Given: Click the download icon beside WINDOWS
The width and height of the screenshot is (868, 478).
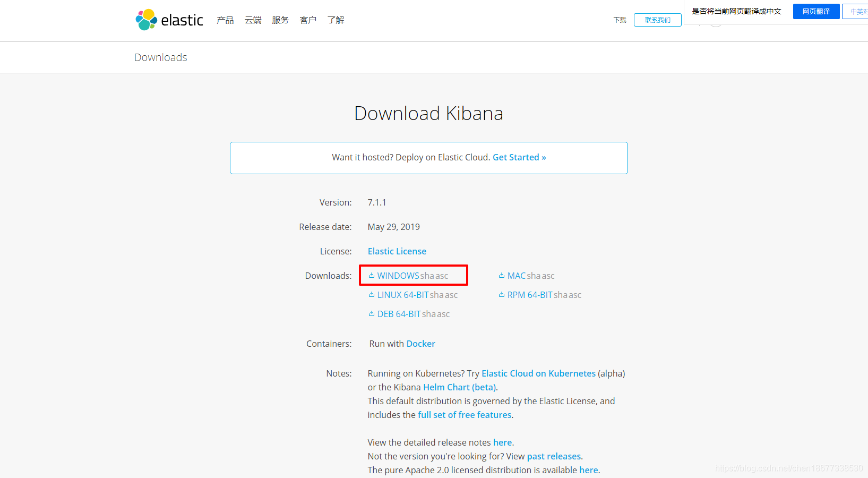Looking at the screenshot, I should click(x=372, y=275).
